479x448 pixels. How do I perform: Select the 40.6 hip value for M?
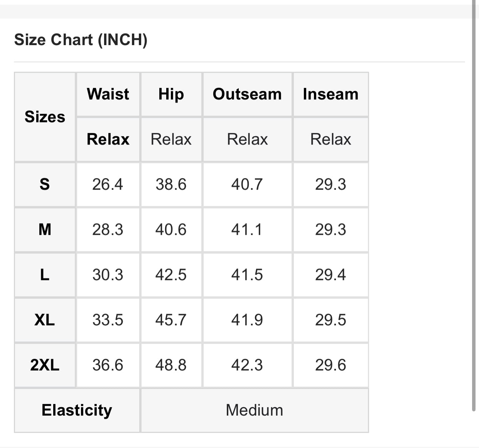tap(171, 229)
